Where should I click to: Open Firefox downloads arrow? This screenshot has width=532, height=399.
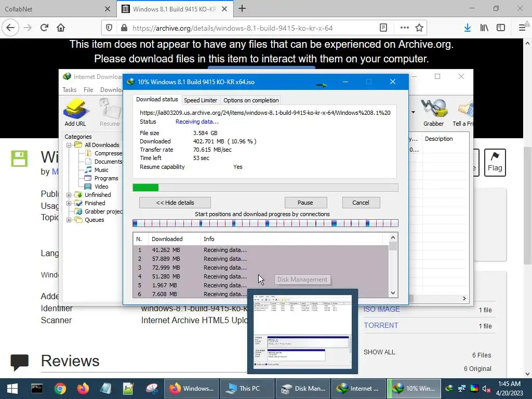pos(467,28)
